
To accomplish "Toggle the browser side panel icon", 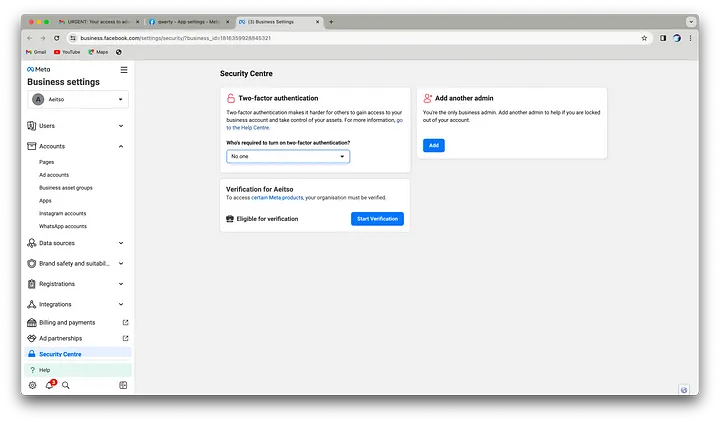I will click(x=663, y=38).
